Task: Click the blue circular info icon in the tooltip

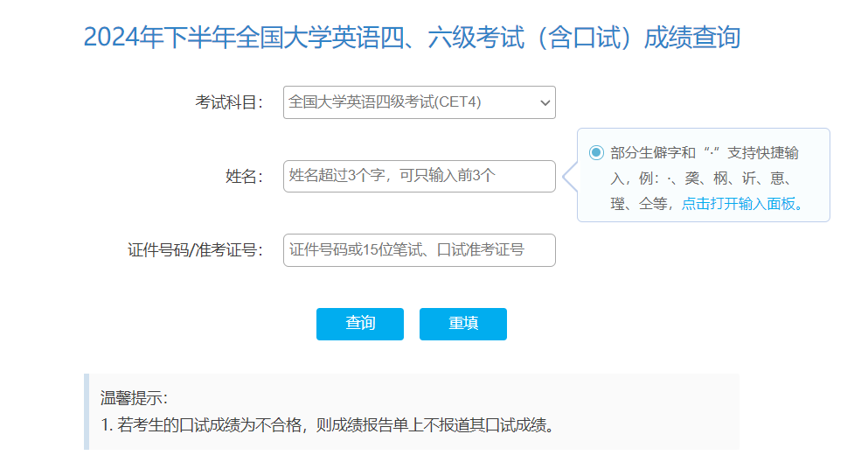Action: (596, 152)
